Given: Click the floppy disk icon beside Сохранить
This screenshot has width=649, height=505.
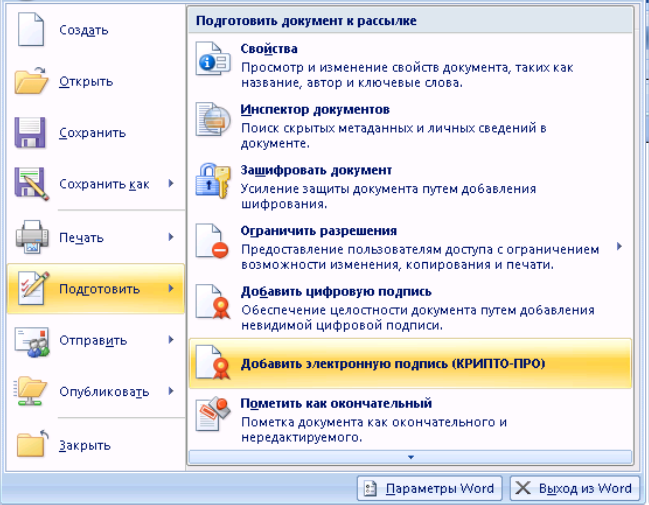Looking at the screenshot, I should click(30, 132).
